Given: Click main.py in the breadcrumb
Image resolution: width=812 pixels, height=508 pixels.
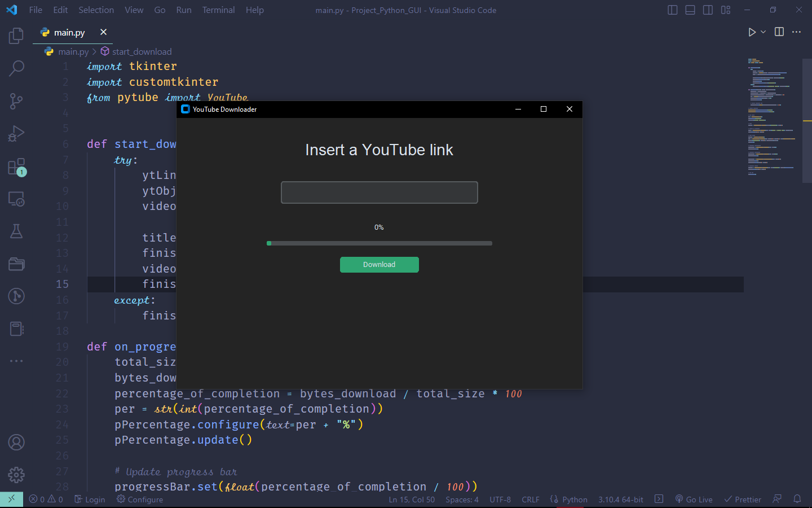Looking at the screenshot, I should (x=73, y=52).
